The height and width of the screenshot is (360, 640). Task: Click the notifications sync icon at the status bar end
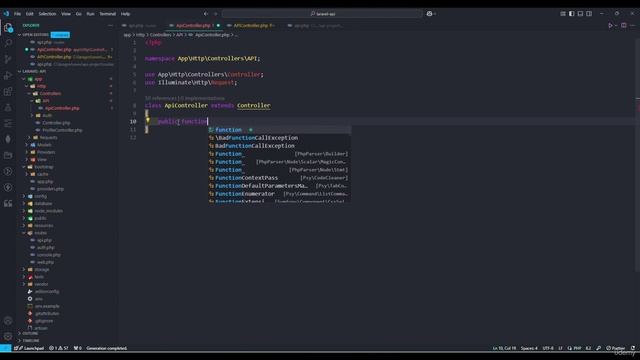pyautogui.click(x=633, y=348)
